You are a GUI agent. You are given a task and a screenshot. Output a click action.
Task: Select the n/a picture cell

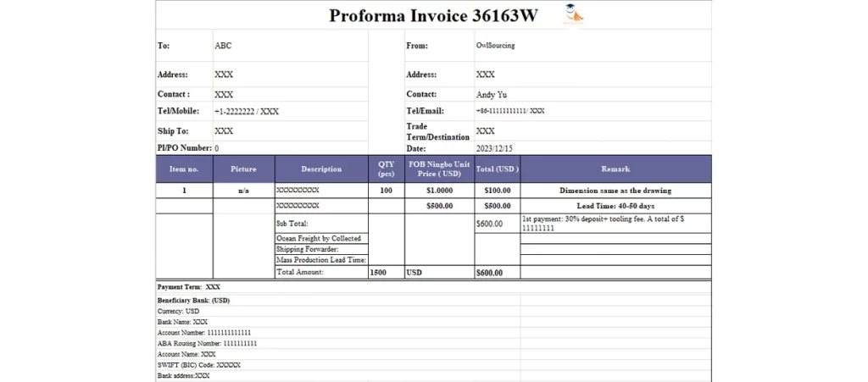(243, 191)
